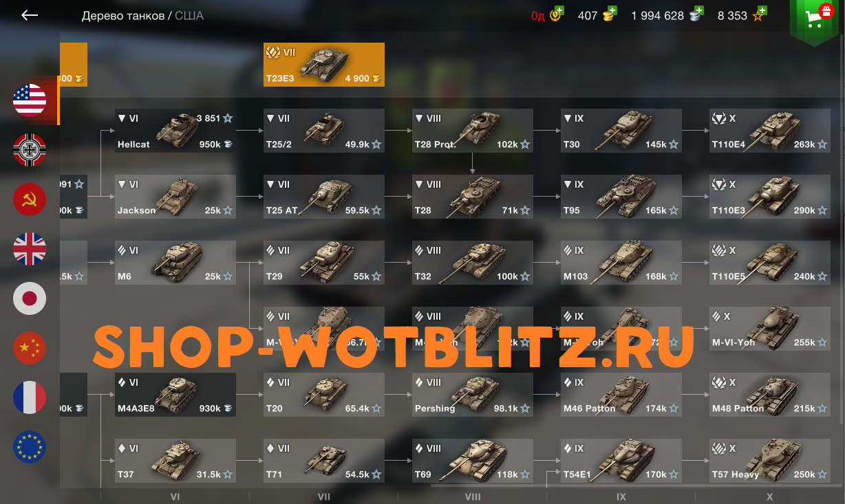845x504 pixels.
Task: Open the T110E5 tier X tank
Action: pyautogui.click(x=770, y=263)
